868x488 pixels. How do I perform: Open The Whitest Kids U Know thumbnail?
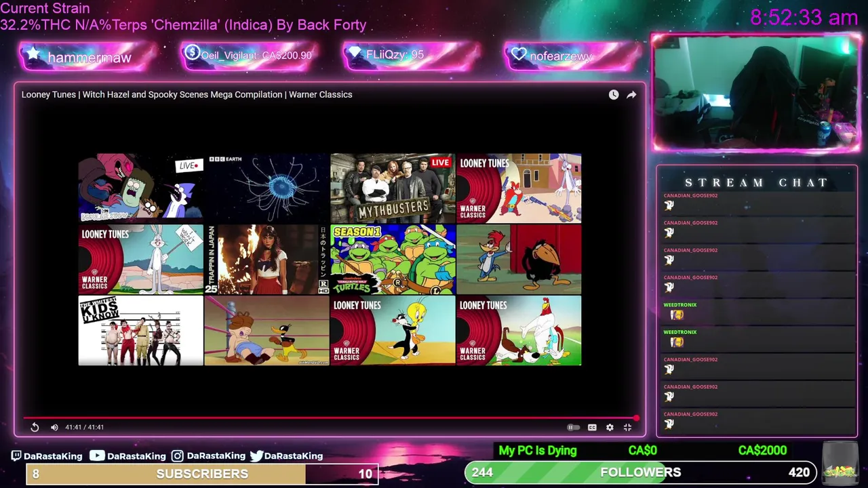click(140, 330)
